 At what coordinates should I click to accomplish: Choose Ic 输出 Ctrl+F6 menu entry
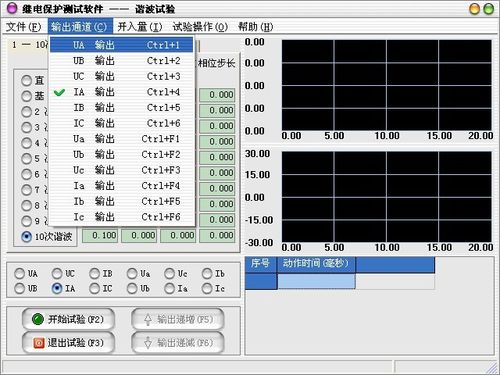[x=122, y=217]
